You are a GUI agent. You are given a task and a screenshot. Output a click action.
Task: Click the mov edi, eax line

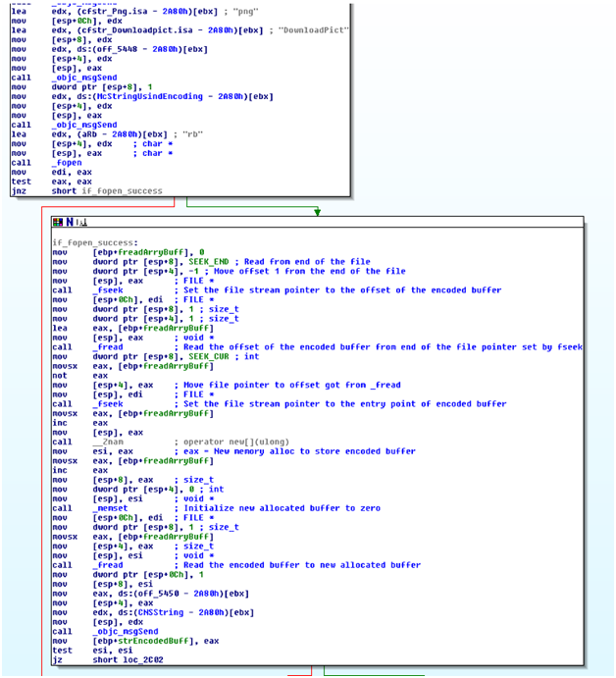pyautogui.click(x=51, y=173)
